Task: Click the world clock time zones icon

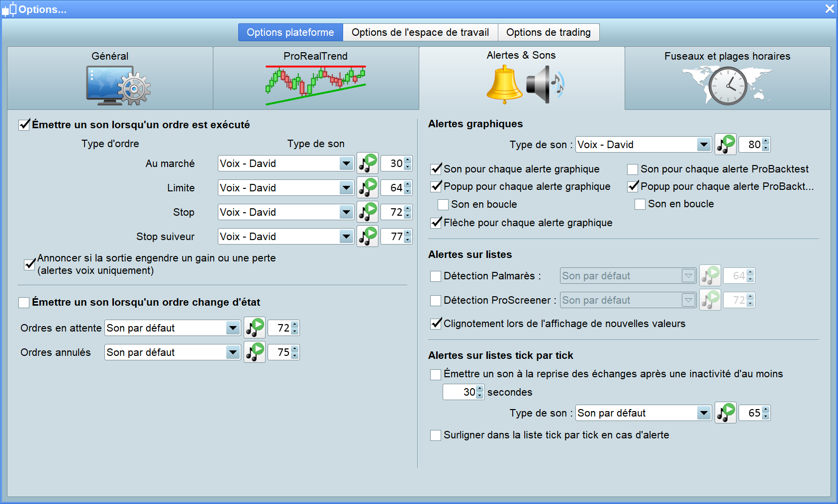Action: [x=727, y=85]
